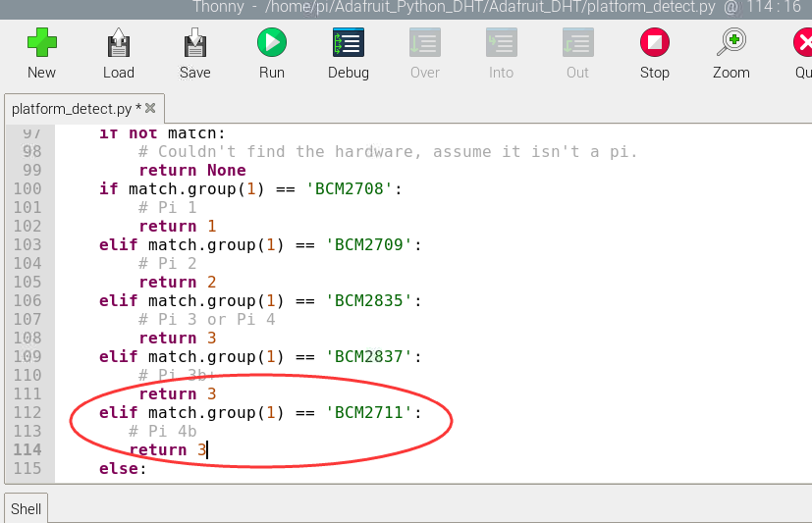Click the 'BCM2837' string in the code
The width and height of the screenshot is (812, 523).
[369, 356]
